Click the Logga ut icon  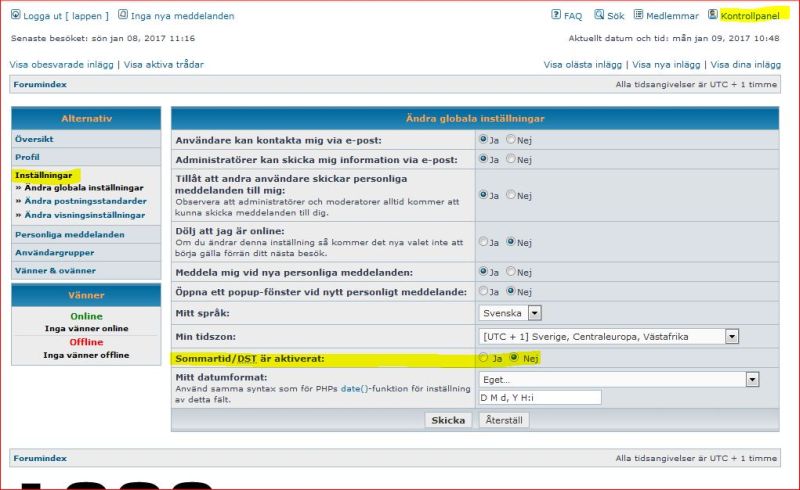click(15, 16)
